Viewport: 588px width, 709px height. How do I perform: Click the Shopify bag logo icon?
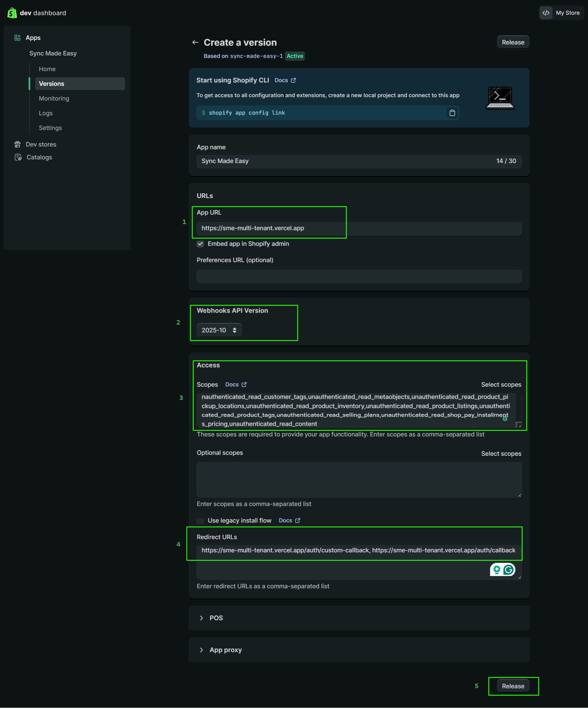(12, 13)
